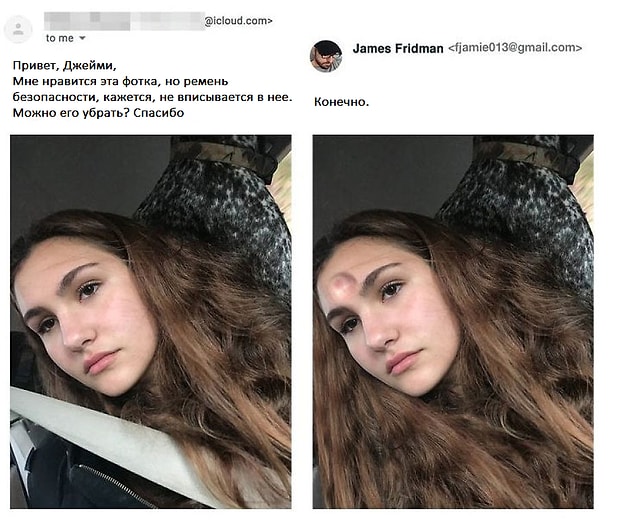The image size is (635, 524).
Task: Click the fjamie013@gmail.com email address
Action: (515, 48)
